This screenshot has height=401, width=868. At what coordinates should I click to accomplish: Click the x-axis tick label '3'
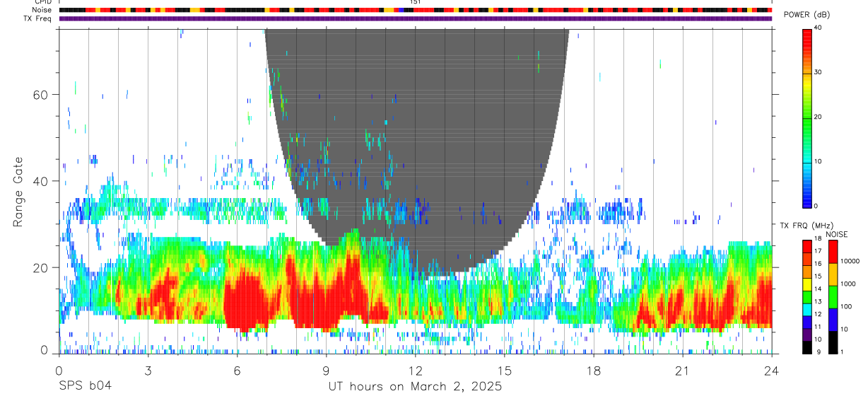[x=148, y=371]
